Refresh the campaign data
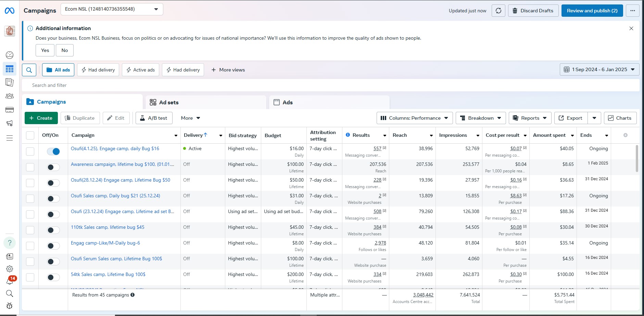The image size is (644, 316). point(498,11)
